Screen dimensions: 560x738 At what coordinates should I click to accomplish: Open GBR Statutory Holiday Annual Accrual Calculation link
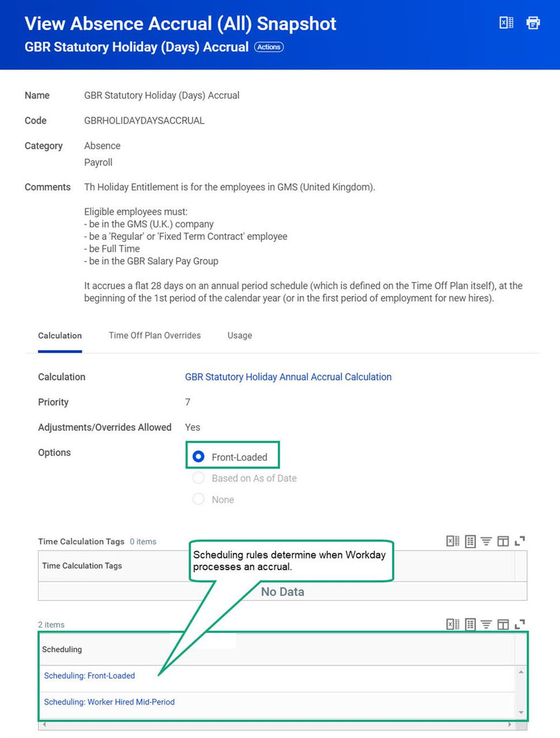click(288, 377)
